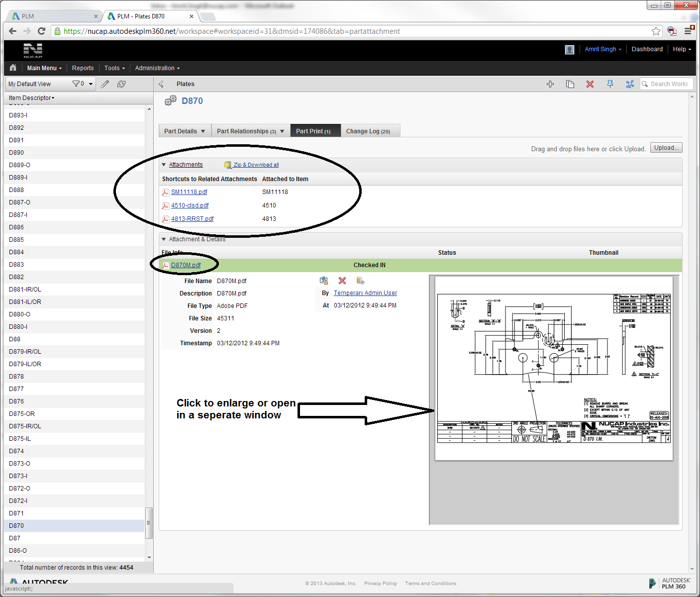Click the Privacy Policy footer link
The image size is (700, 597).
click(x=381, y=584)
